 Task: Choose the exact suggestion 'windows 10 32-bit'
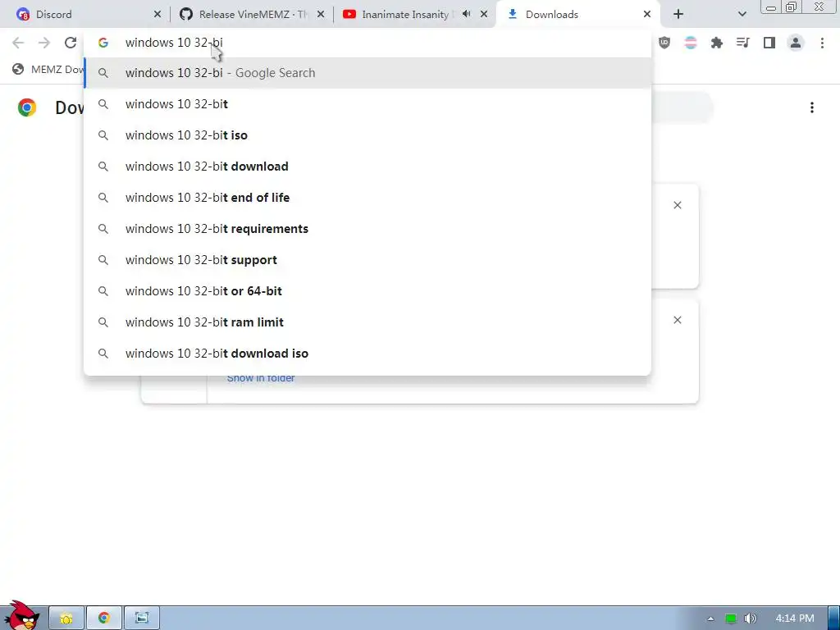[367, 104]
